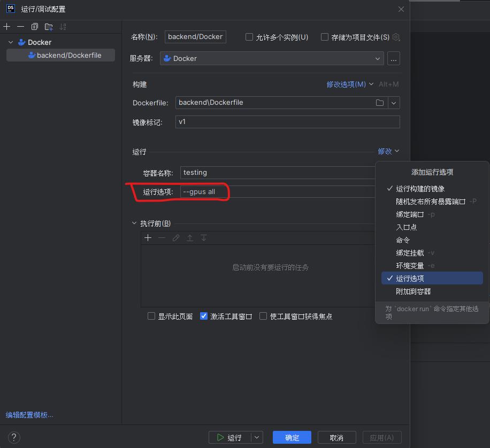The height and width of the screenshot is (448, 490).
Task: Select publish all exposed ports randomly option
Action: (x=432, y=202)
